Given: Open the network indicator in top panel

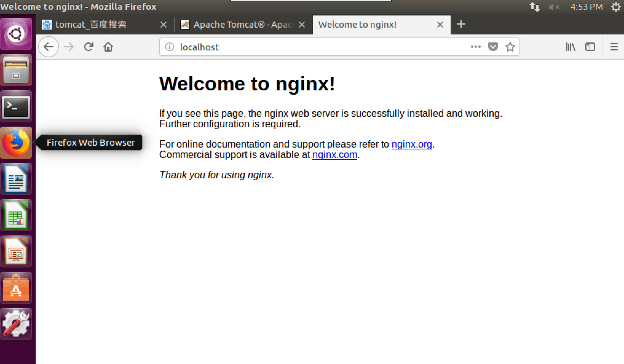Looking at the screenshot, I should pos(535,7).
